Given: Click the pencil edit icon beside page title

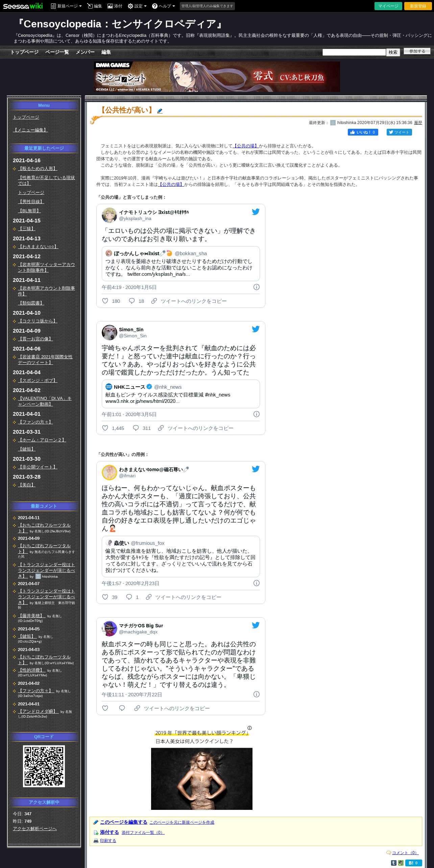Looking at the screenshot, I should pos(160,111).
